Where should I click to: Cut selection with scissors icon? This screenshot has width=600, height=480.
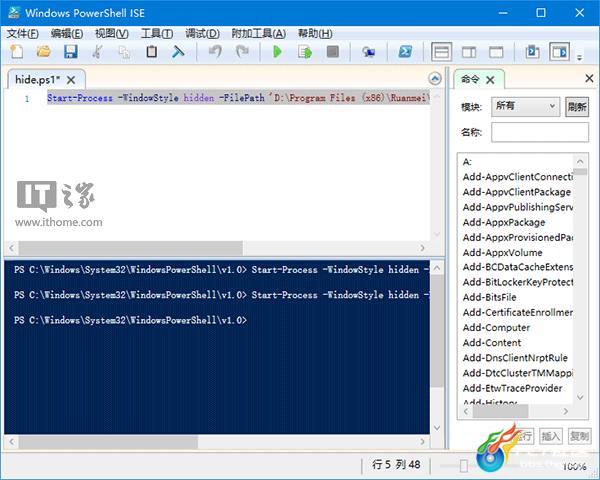pyautogui.click(x=97, y=52)
